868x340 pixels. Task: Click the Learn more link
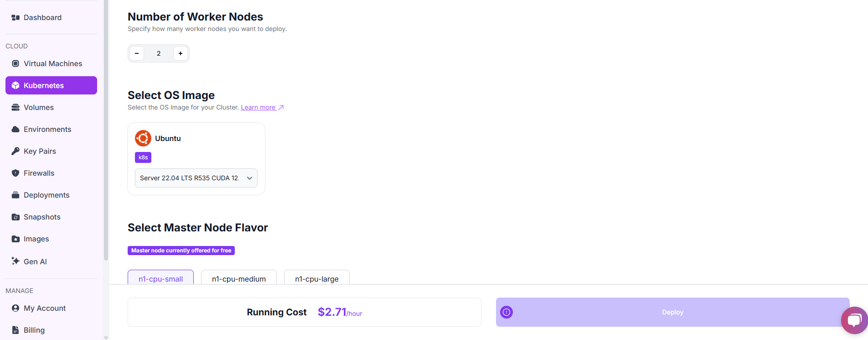click(x=259, y=107)
